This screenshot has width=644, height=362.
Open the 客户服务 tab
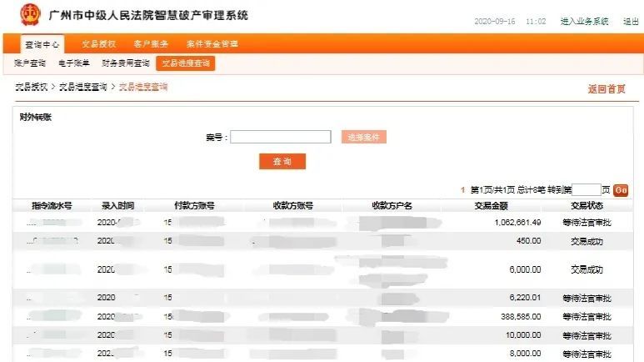[151, 44]
